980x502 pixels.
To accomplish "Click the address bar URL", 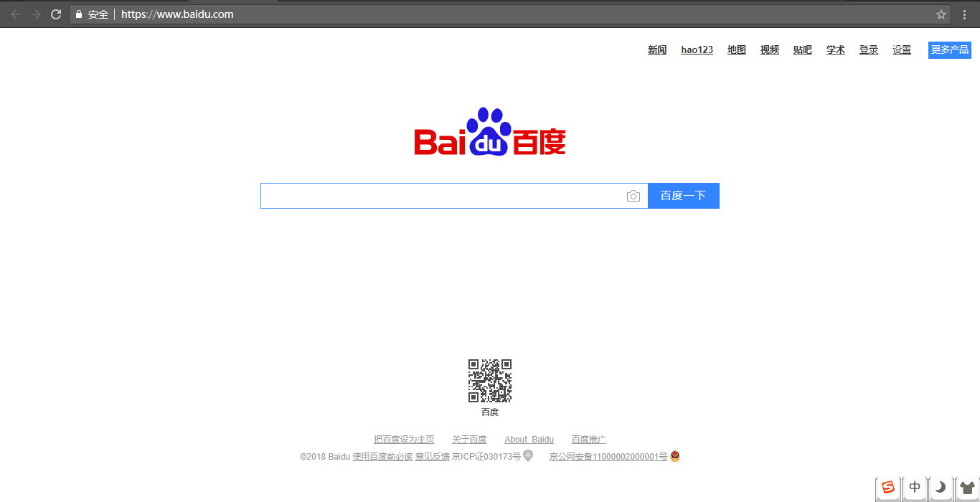I will tap(177, 14).
